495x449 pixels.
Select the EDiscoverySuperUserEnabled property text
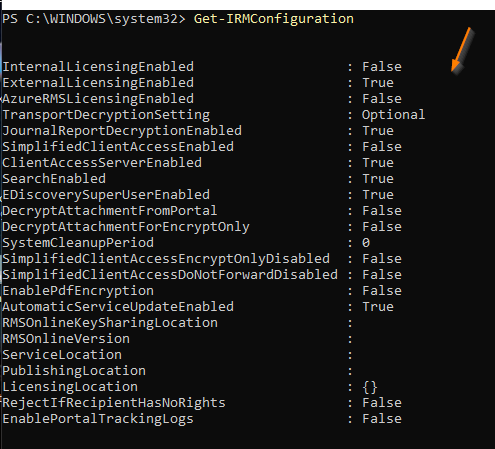106,195
